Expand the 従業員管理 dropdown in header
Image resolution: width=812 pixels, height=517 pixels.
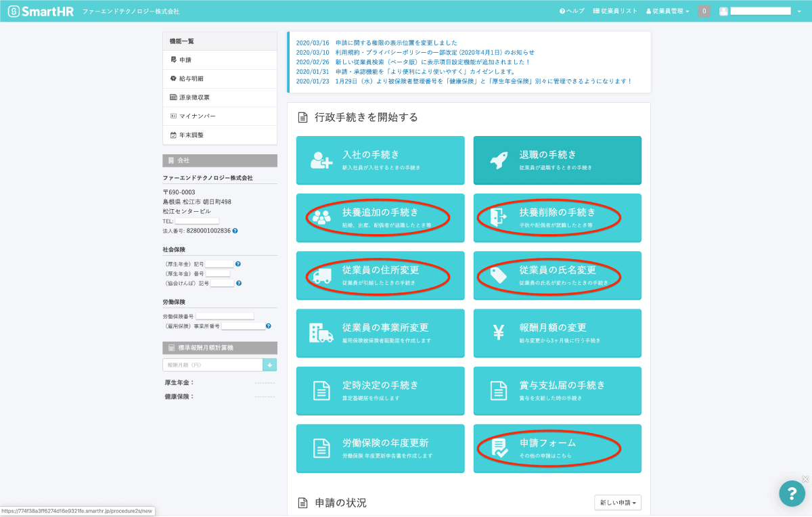click(668, 12)
